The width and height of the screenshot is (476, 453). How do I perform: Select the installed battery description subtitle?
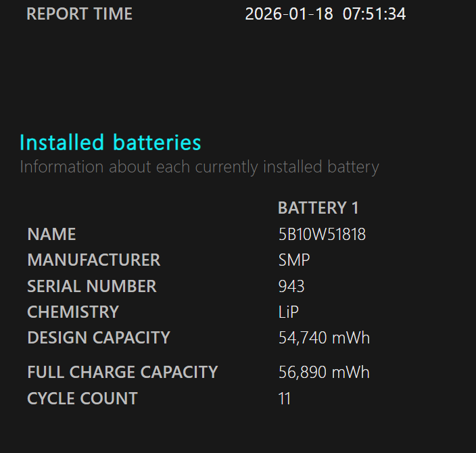(x=199, y=167)
